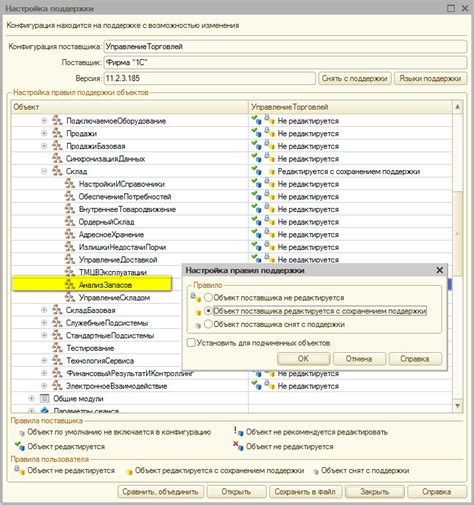Click icon beside ОбеспечениеПотребностей

(70, 196)
